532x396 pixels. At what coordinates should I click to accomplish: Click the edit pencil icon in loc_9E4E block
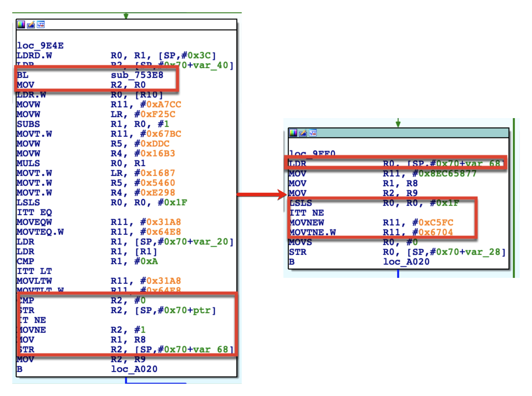pos(31,25)
